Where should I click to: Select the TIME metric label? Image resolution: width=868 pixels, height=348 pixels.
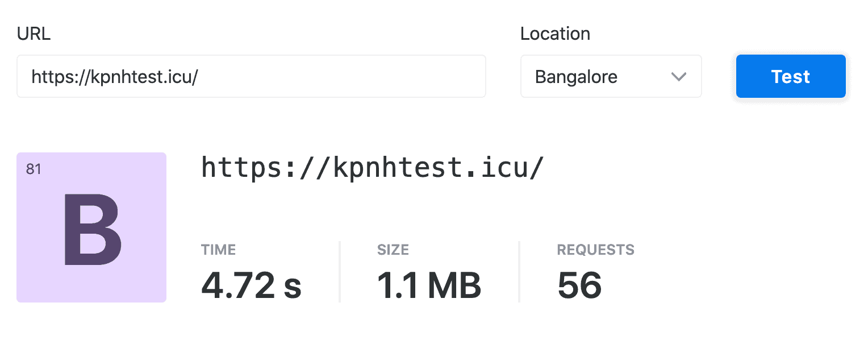[218, 250]
